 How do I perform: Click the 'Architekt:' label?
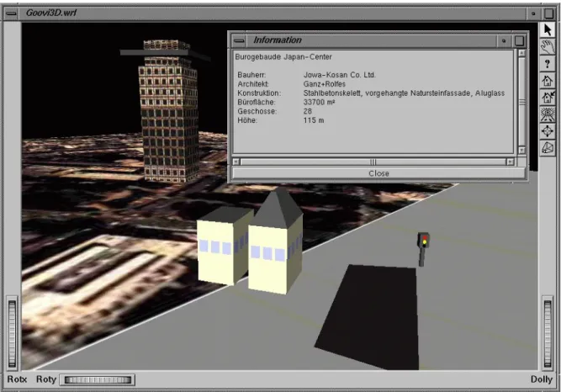click(x=253, y=84)
